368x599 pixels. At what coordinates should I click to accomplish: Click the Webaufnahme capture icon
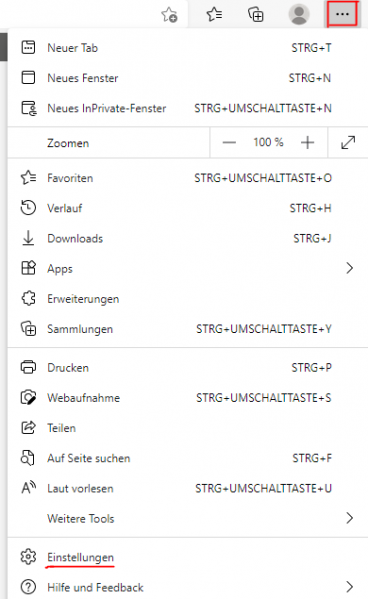pos(28,397)
